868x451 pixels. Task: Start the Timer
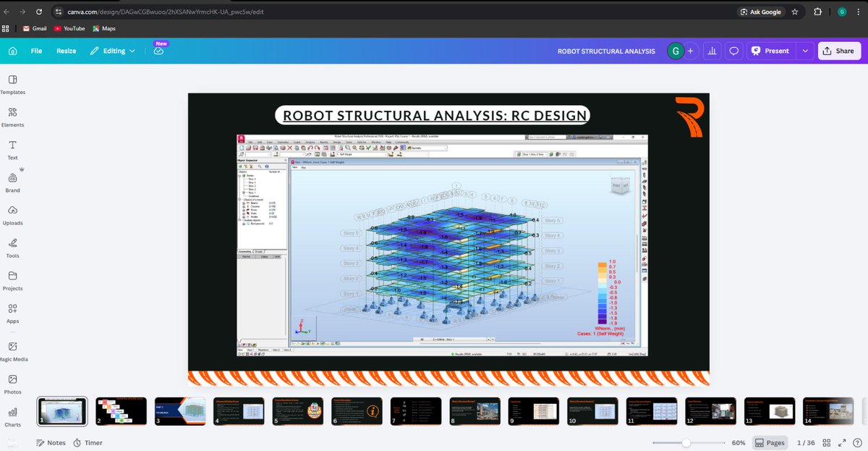coord(88,442)
